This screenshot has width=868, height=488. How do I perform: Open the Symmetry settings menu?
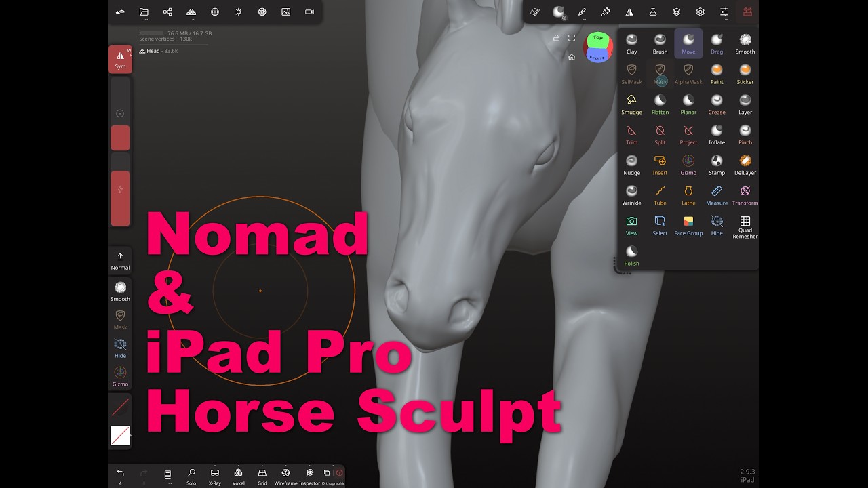(x=629, y=12)
